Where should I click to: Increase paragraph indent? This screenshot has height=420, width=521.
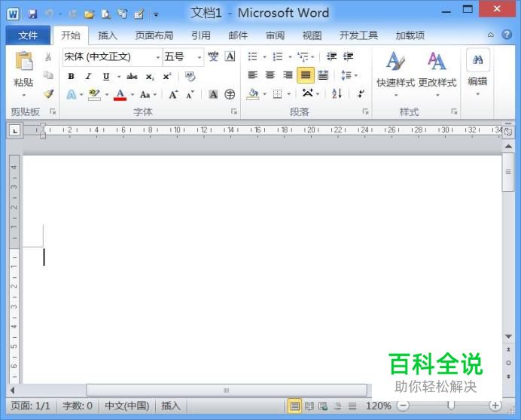(x=349, y=56)
